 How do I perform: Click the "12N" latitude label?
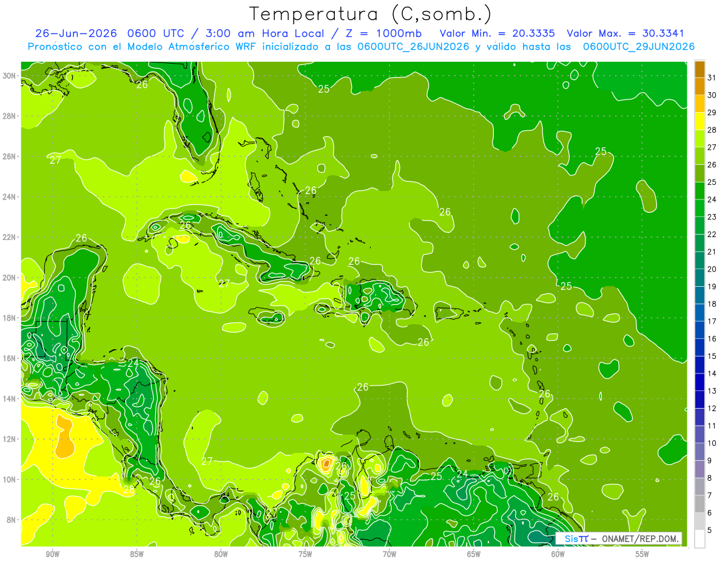coord(9,439)
